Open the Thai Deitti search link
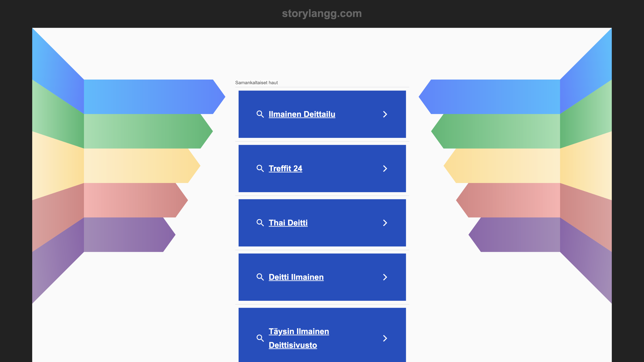 (x=288, y=223)
